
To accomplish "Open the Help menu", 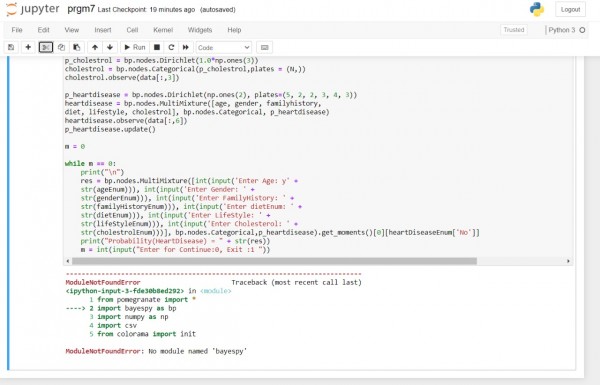I will (234, 30).
